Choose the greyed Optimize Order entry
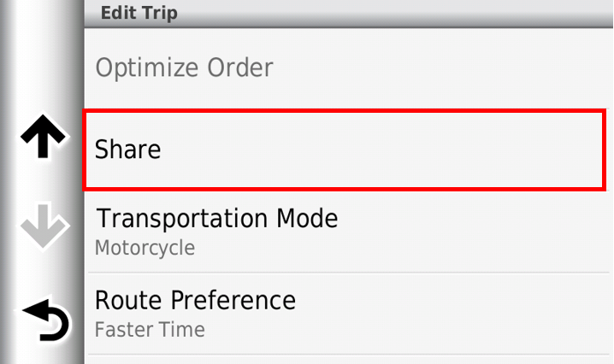614x364 pixels. coord(349,68)
